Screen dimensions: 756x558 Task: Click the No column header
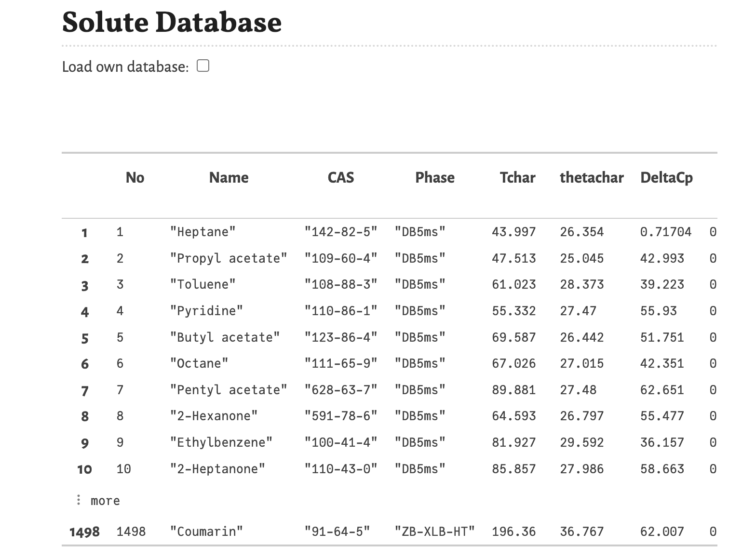[x=135, y=178]
